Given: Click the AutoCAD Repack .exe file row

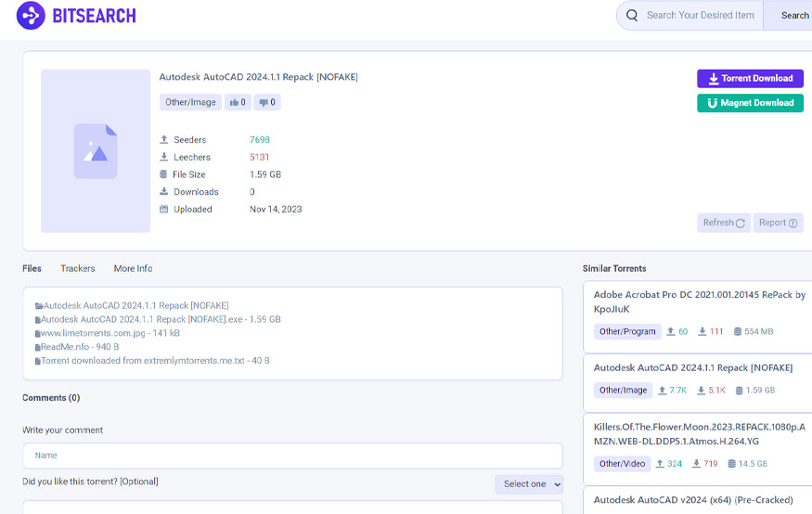Looking at the screenshot, I should point(158,319).
